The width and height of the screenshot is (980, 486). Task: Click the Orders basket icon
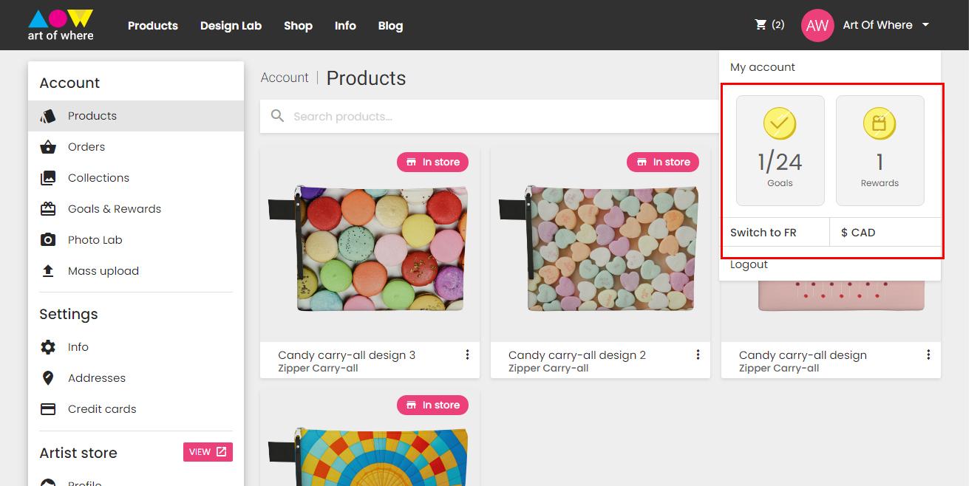pos(48,147)
